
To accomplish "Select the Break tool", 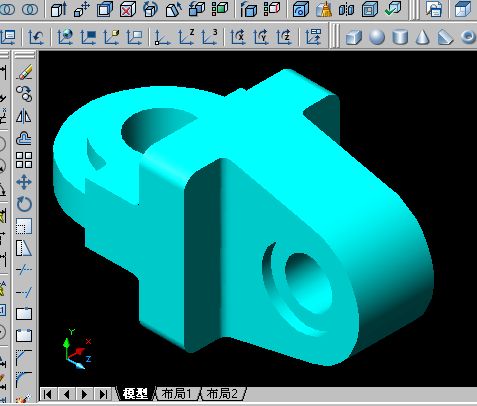I will point(24,335).
